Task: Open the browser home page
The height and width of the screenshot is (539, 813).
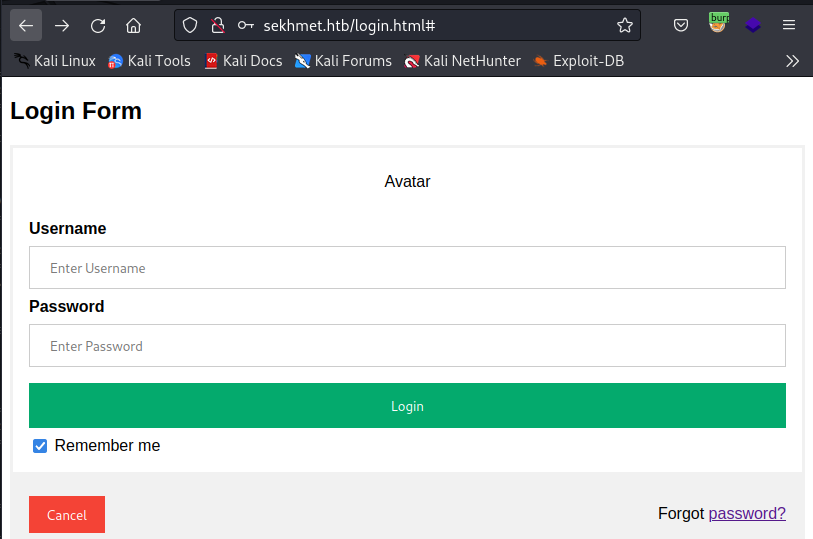Action: pyautogui.click(x=133, y=25)
